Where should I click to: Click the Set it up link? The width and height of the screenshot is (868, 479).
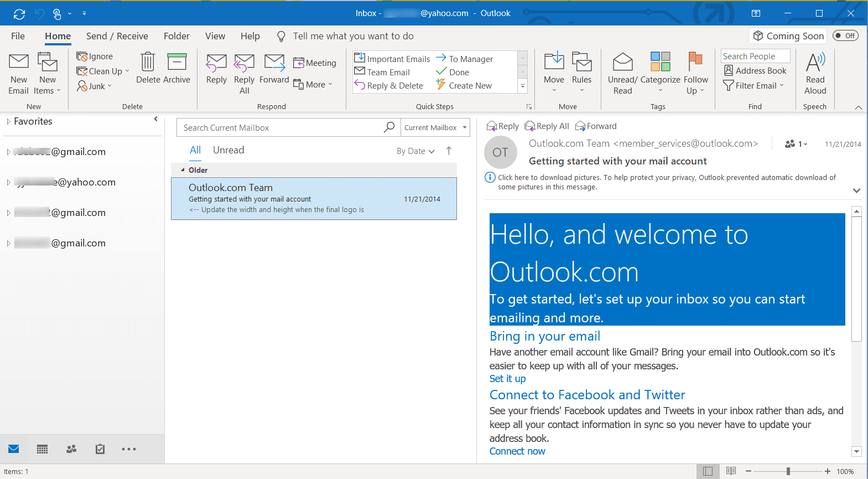(507, 379)
